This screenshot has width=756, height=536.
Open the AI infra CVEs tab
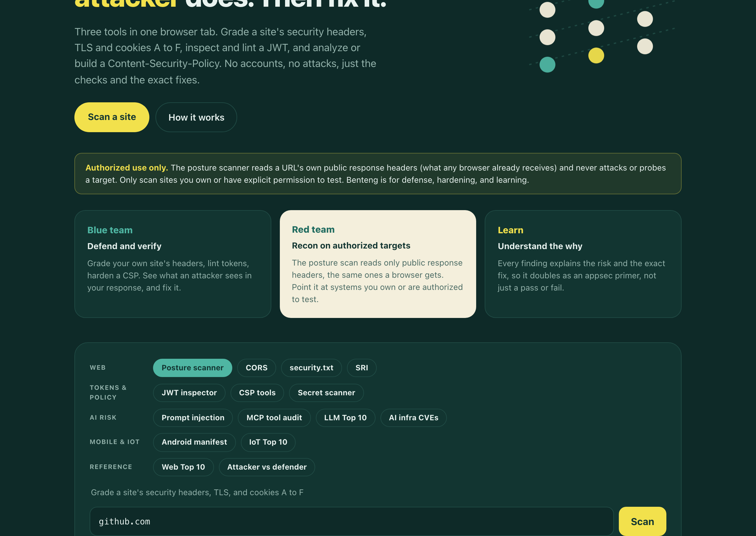coord(413,418)
